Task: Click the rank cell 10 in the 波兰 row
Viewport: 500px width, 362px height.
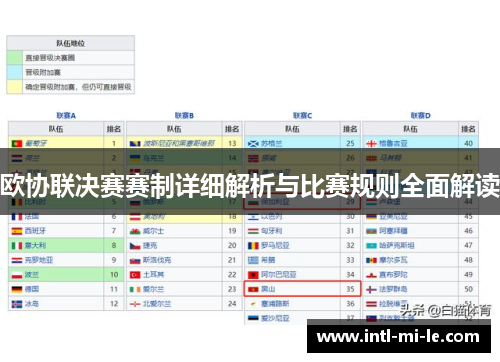Action: (114, 275)
